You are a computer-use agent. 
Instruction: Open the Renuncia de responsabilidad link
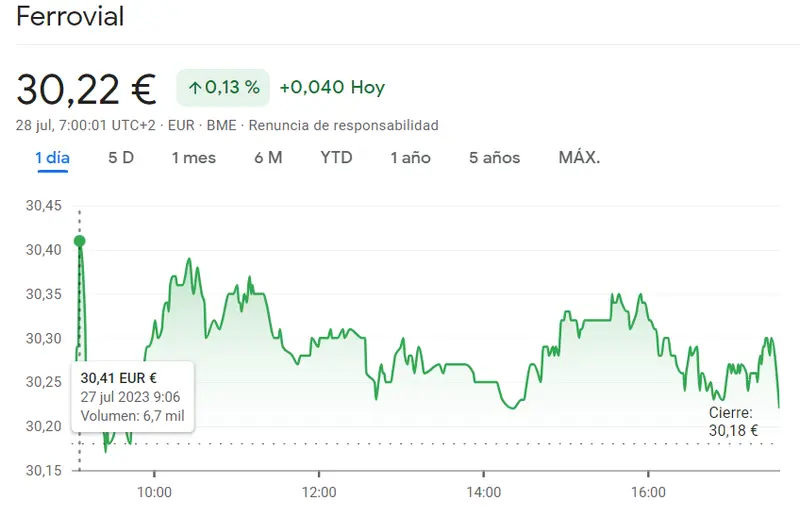click(x=343, y=126)
